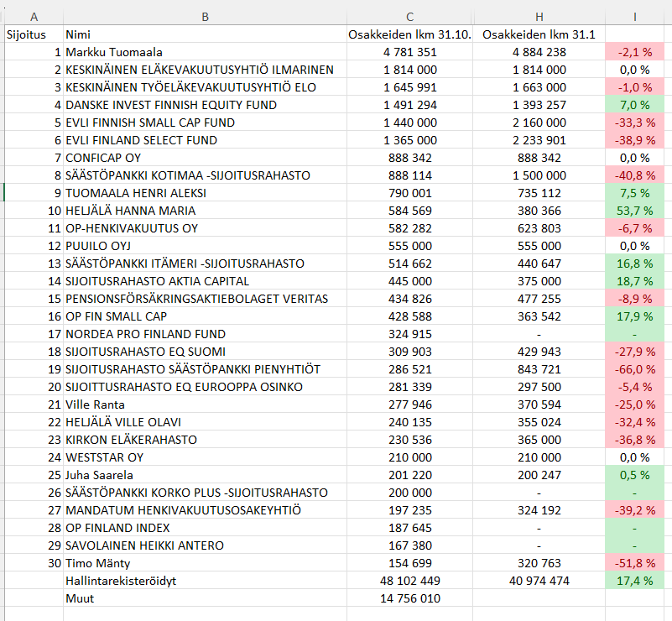Select the red "-2,1 %" cell
The height and width of the screenshot is (621, 672).
point(635,52)
